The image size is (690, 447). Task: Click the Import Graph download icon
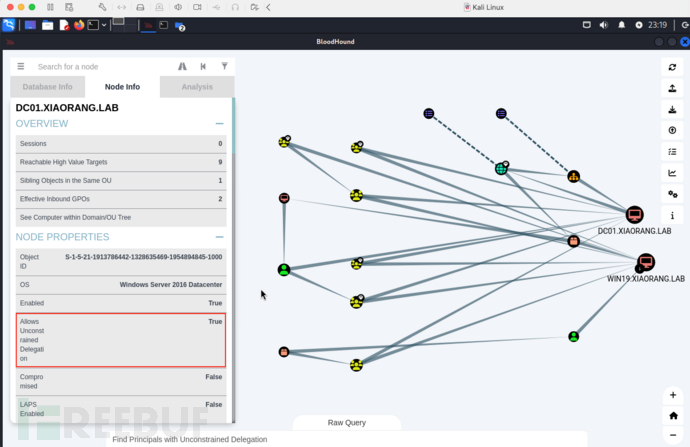672,110
